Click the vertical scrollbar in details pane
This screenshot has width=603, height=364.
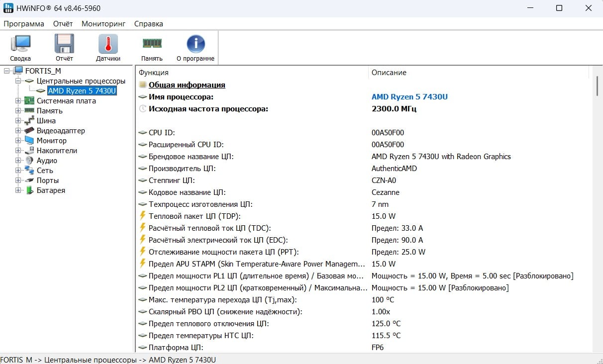pos(597,209)
